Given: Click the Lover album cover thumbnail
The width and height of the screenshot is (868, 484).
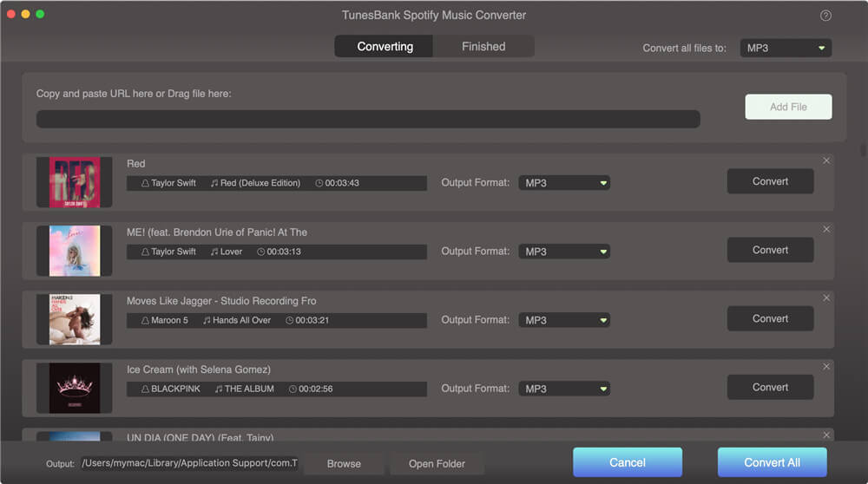Looking at the screenshot, I should (75, 251).
